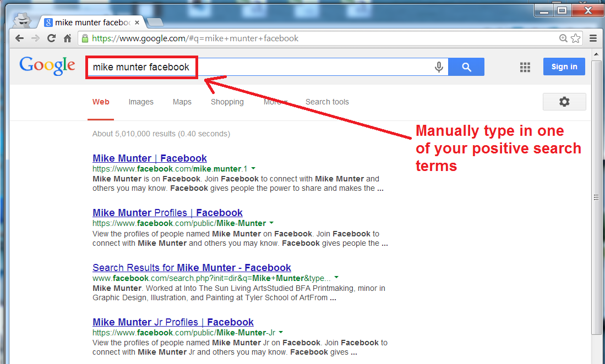The image size is (605, 364).
Task: Switch to the Shopping tab
Action: click(x=227, y=102)
